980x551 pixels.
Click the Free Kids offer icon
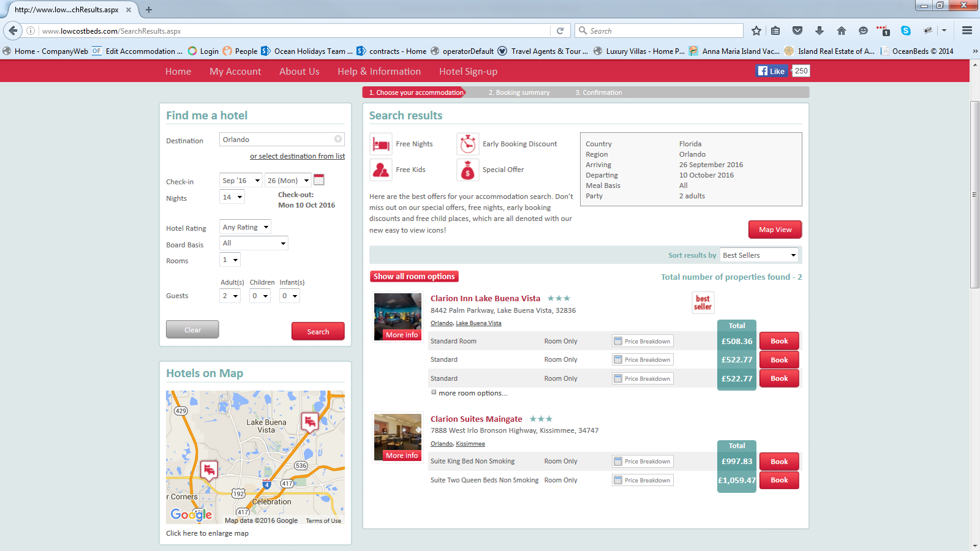coord(381,170)
